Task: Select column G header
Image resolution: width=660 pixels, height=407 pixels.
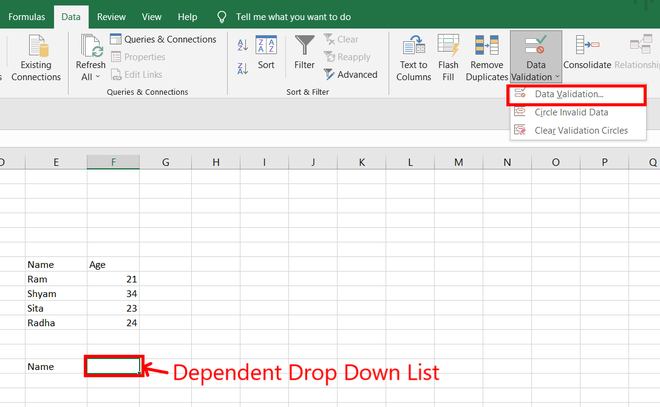Action: (x=165, y=162)
